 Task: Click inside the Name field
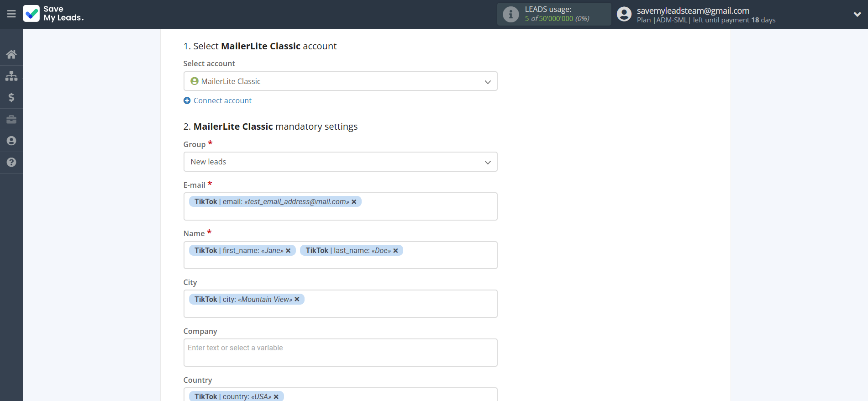pyautogui.click(x=340, y=255)
